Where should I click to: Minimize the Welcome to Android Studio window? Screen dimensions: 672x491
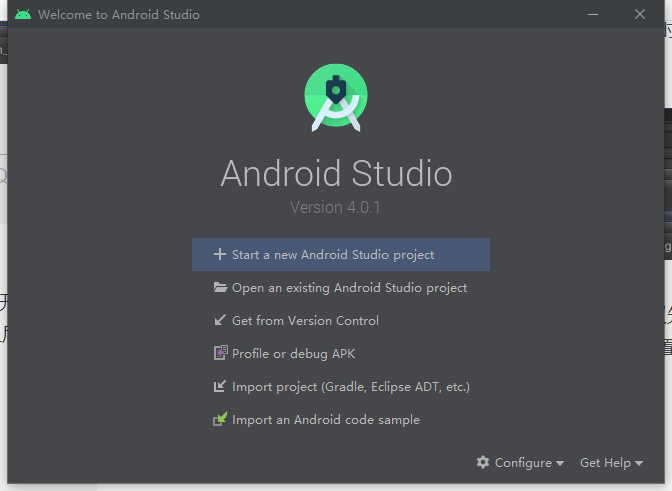[593, 14]
